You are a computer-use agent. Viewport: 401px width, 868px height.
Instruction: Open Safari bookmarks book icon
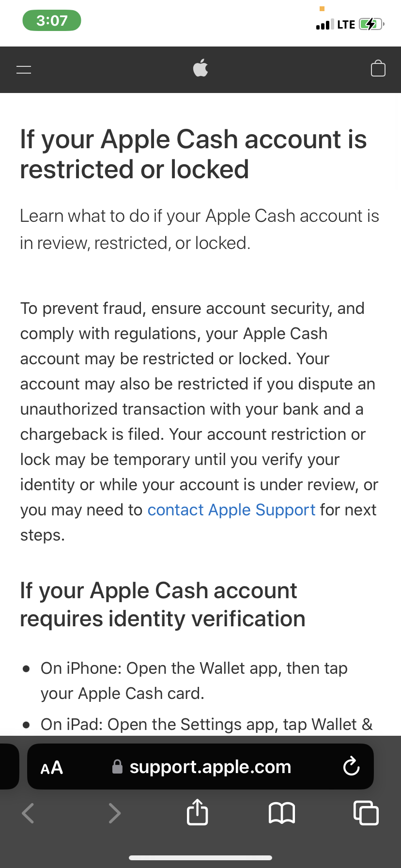[282, 813]
